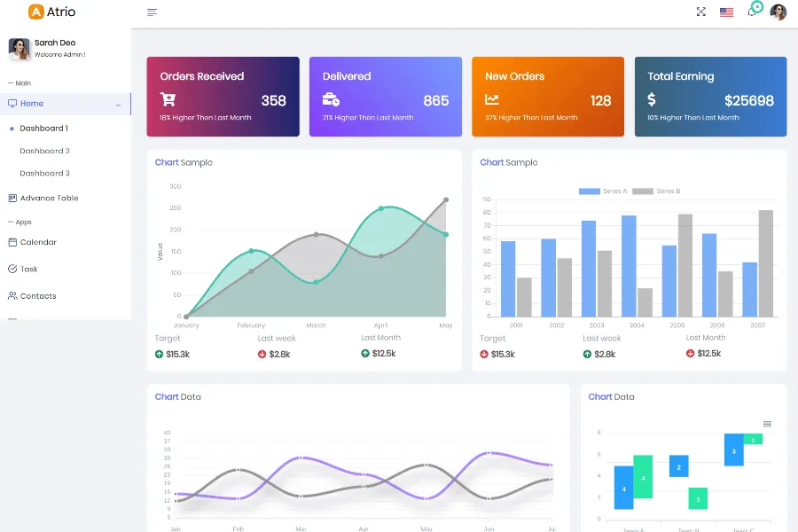Open Calendar from the sidebar
Image resolution: width=798 pixels, height=532 pixels.
38,242
